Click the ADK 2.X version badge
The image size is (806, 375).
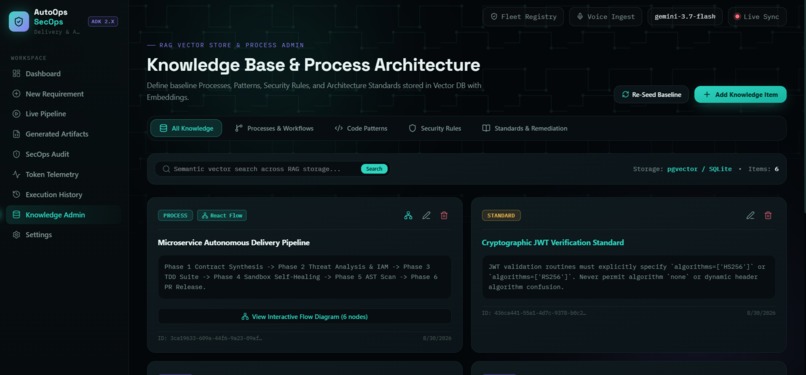[x=103, y=22]
